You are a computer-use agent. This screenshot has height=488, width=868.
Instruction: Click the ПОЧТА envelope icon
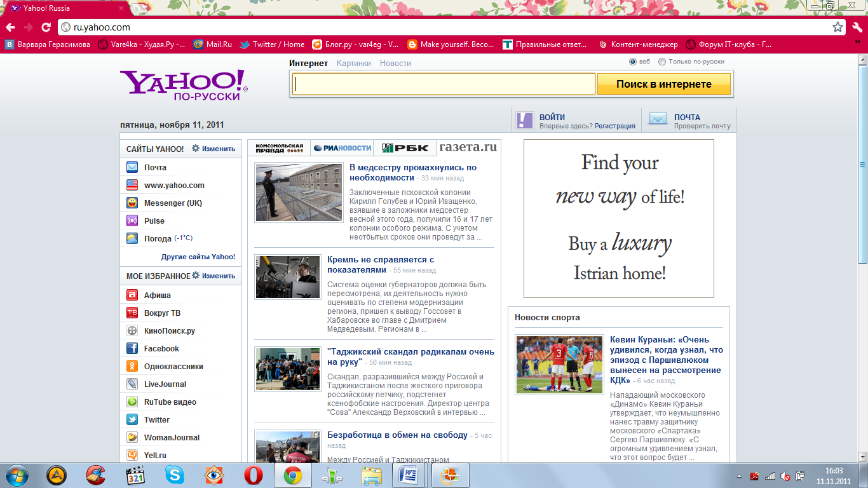pyautogui.click(x=658, y=119)
